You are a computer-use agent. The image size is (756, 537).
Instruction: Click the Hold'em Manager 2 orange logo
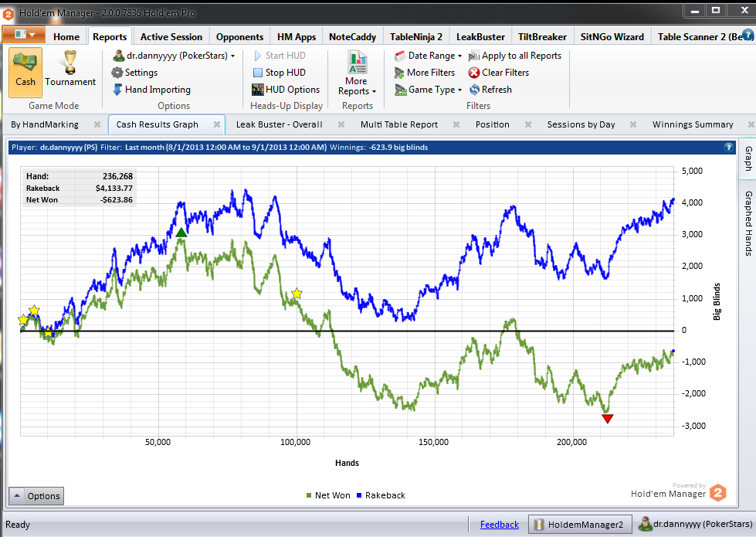[x=717, y=493]
